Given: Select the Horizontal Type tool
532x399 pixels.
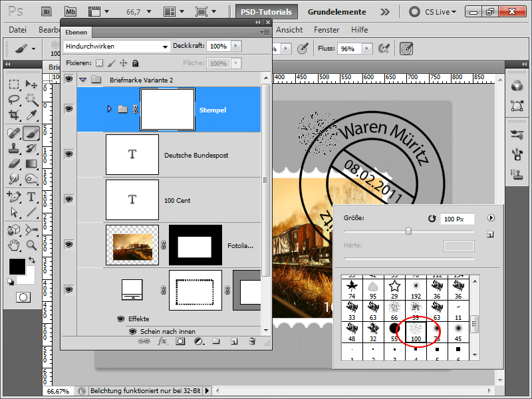Looking at the screenshot, I should [x=31, y=196].
